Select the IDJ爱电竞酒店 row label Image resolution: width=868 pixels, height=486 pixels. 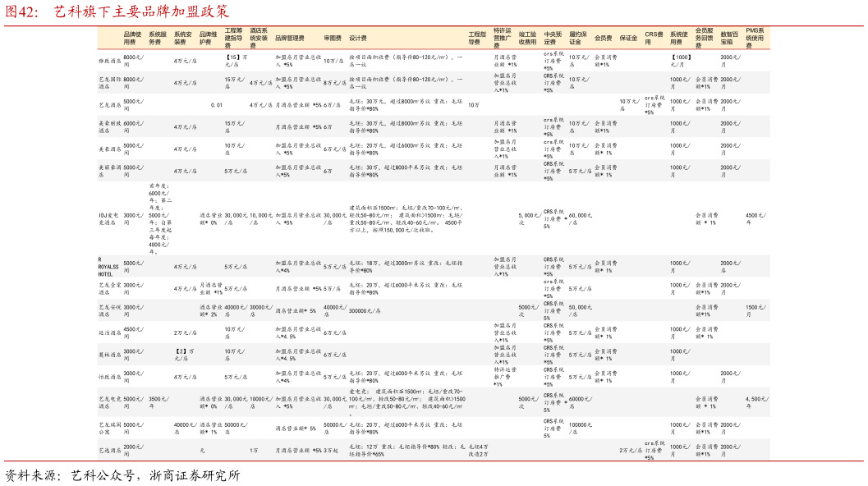tap(109, 218)
